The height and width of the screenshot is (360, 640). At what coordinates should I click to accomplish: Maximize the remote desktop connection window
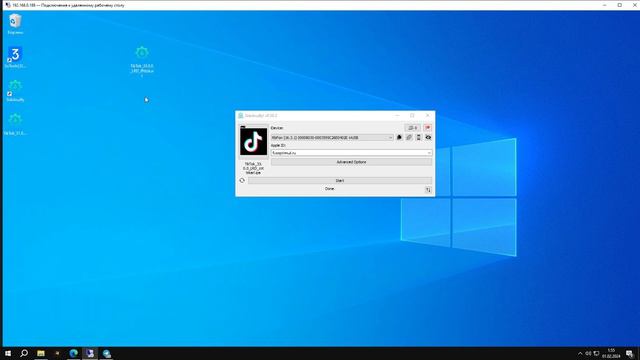click(620, 5)
